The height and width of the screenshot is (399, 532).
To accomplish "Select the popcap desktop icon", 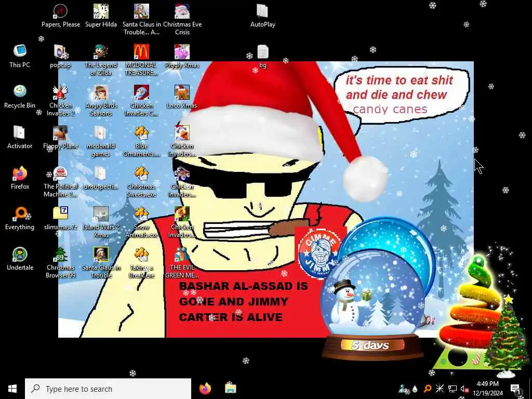I will [x=60, y=56].
